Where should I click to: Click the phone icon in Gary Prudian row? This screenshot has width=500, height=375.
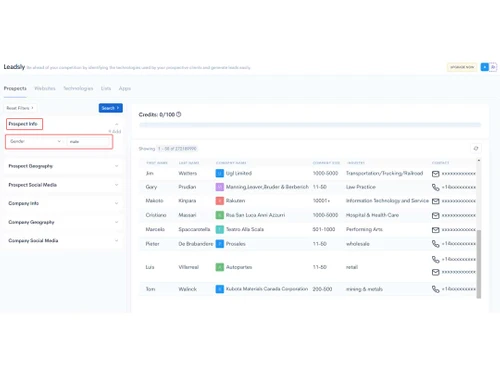coord(435,187)
